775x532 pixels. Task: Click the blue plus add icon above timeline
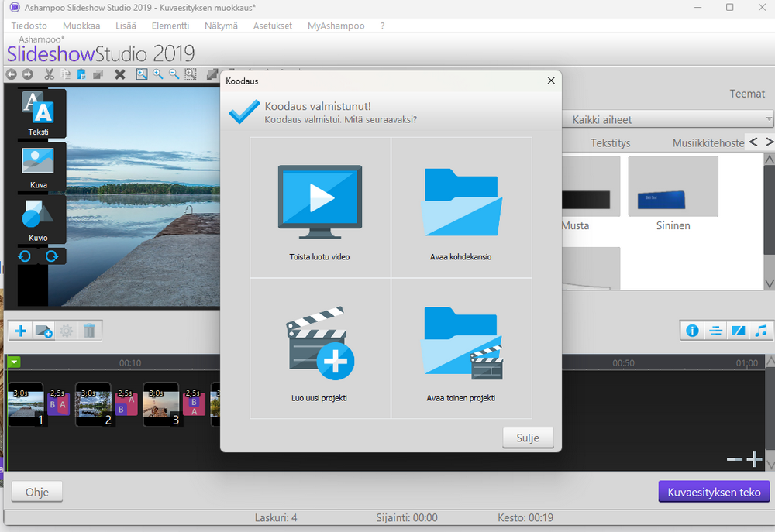pyautogui.click(x=21, y=331)
